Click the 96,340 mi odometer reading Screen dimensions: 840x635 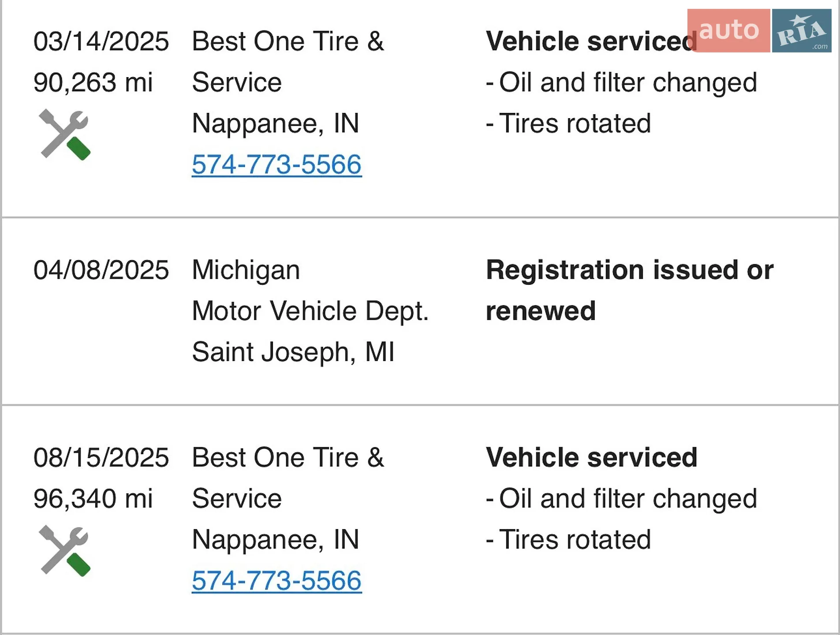(x=93, y=499)
